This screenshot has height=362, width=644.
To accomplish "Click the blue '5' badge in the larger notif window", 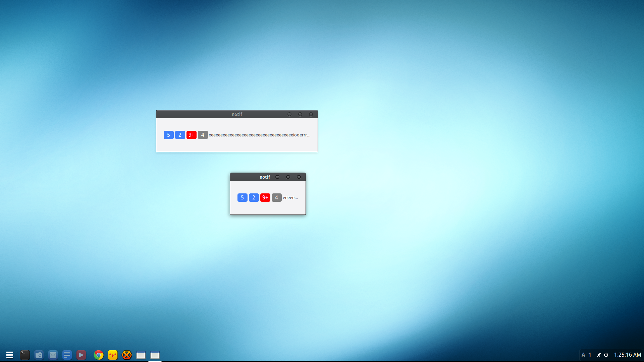I will tap(169, 135).
